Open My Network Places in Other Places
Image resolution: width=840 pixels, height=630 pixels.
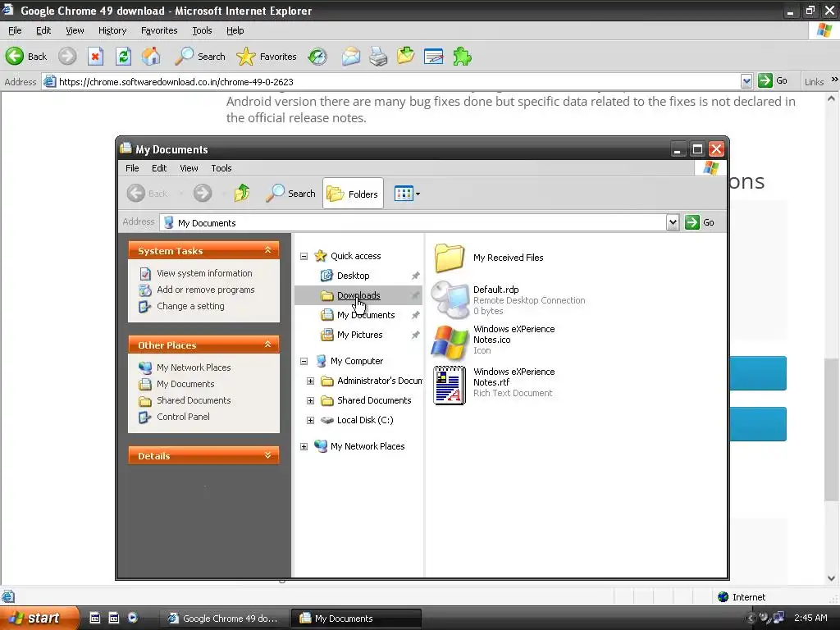point(194,367)
